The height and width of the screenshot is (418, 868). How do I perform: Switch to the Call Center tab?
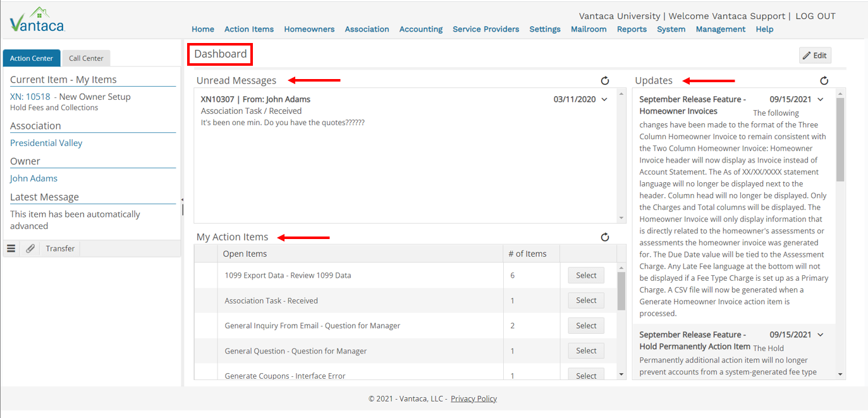click(x=86, y=58)
